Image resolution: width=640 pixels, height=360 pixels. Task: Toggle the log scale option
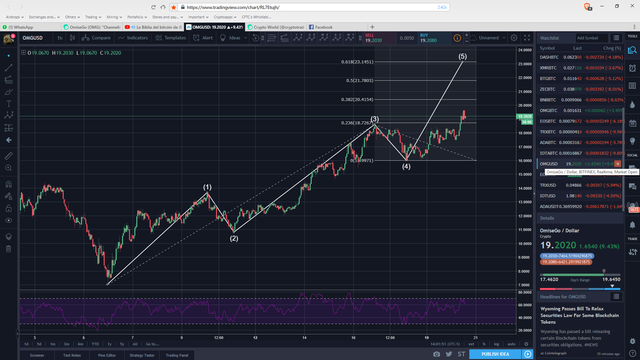coord(496,344)
